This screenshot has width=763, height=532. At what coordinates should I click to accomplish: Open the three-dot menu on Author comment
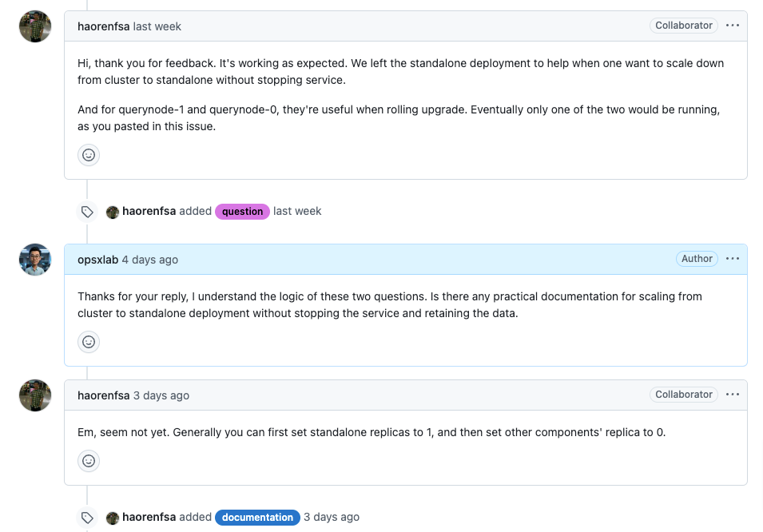tap(733, 259)
